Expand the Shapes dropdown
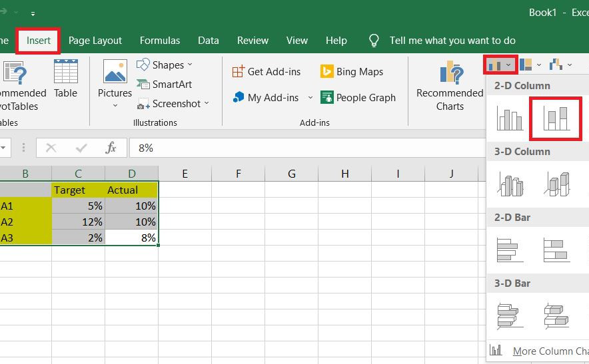This screenshot has width=589, height=364. pos(165,65)
